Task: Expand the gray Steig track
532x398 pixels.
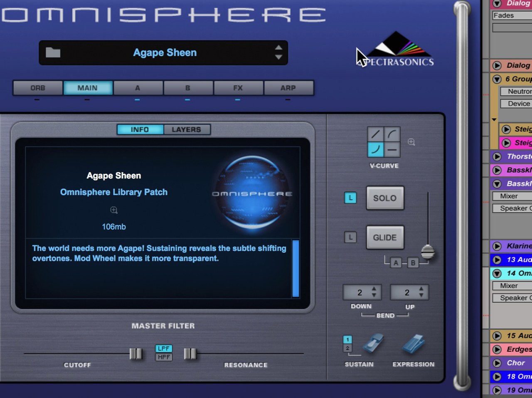Action: [x=506, y=129]
